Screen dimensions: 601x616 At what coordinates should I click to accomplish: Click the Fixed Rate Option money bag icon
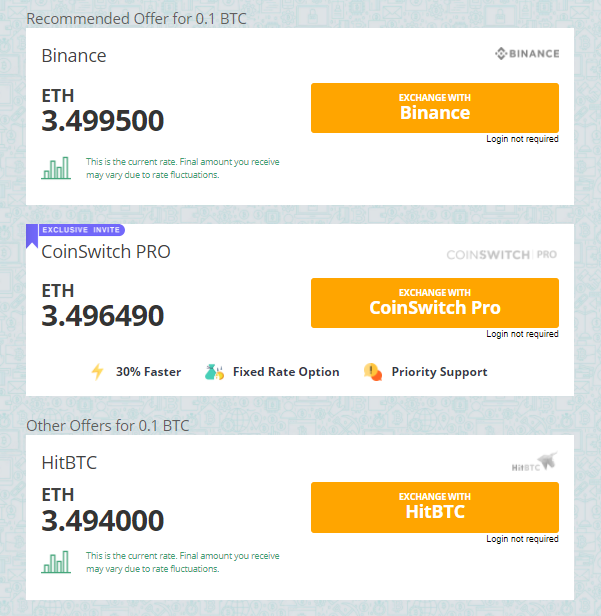pyautogui.click(x=214, y=372)
